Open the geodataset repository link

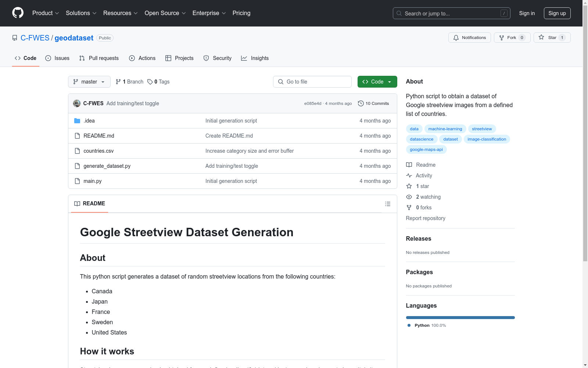click(x=74, y=38)
